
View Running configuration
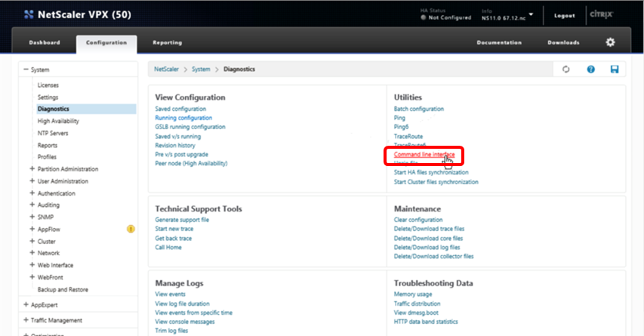pyautogui.click(x=183, y=118)
